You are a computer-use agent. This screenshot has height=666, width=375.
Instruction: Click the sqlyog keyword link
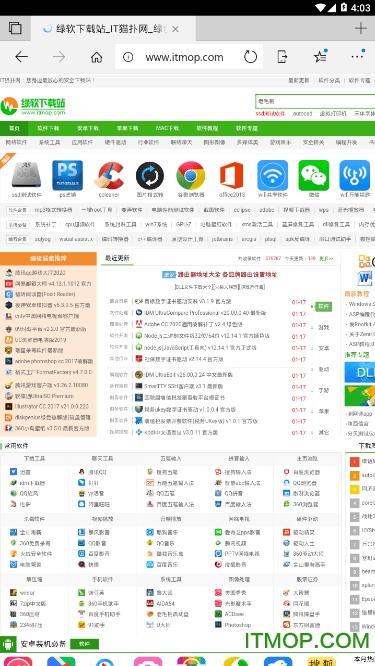click(42, 239)
